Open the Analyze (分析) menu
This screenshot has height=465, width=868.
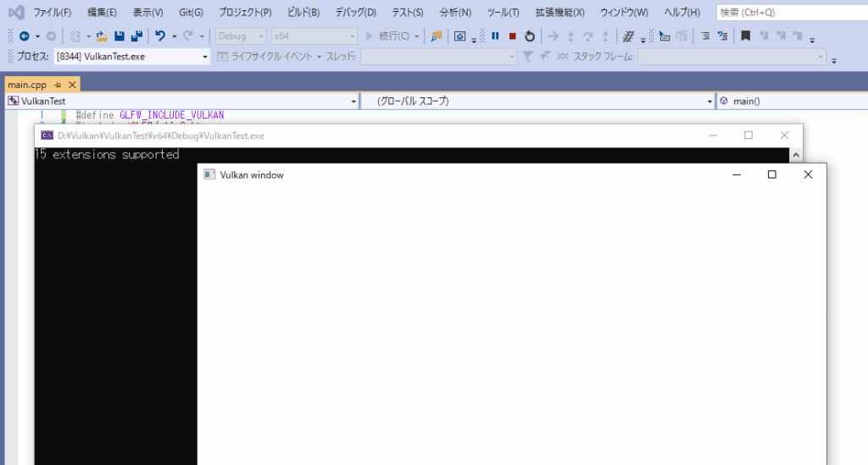455,12
